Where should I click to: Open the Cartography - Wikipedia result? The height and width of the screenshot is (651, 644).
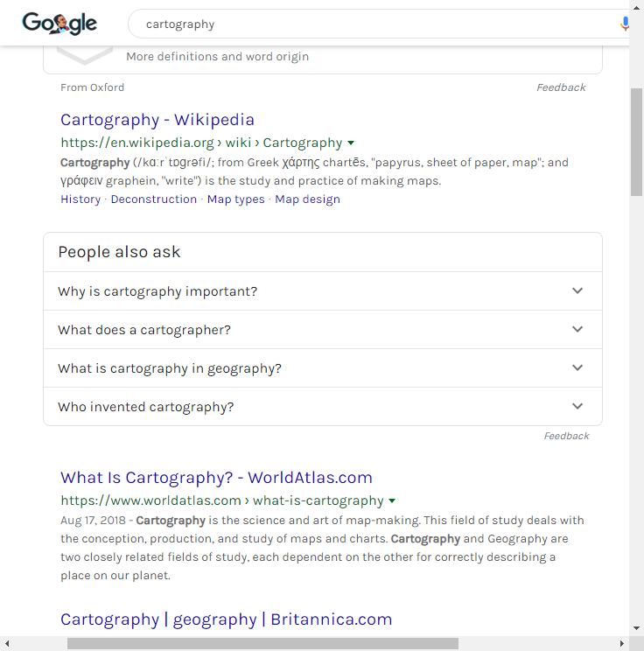(x=157, y=120)
